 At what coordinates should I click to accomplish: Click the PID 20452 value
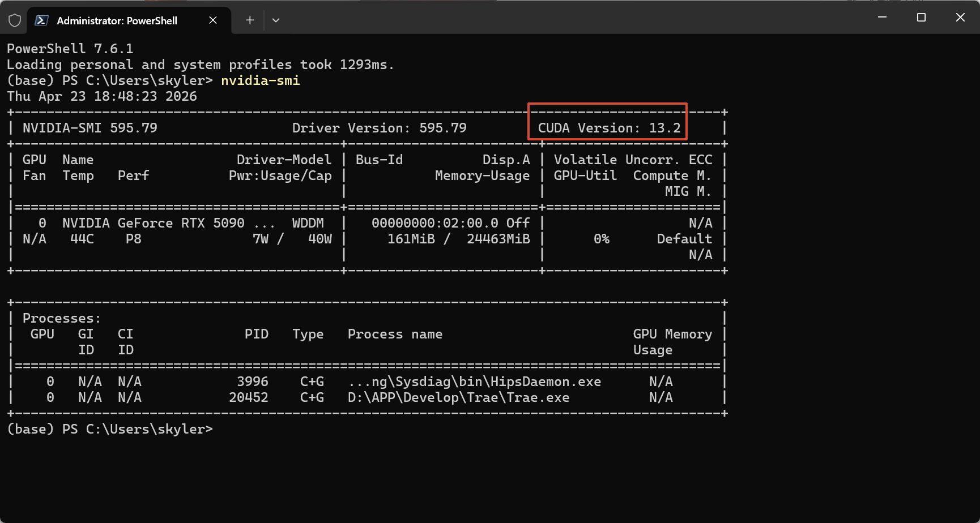pyautogui.click(x=248, y=397)
